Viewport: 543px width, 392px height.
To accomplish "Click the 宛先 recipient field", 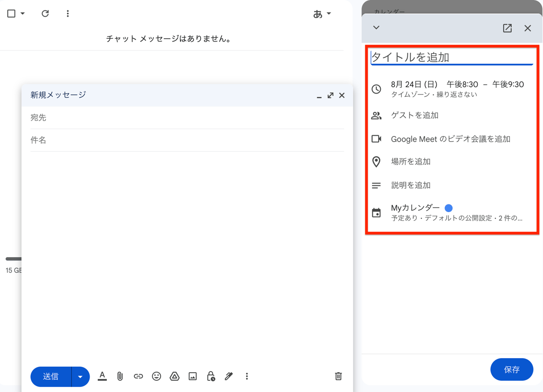I will point(187,118).
